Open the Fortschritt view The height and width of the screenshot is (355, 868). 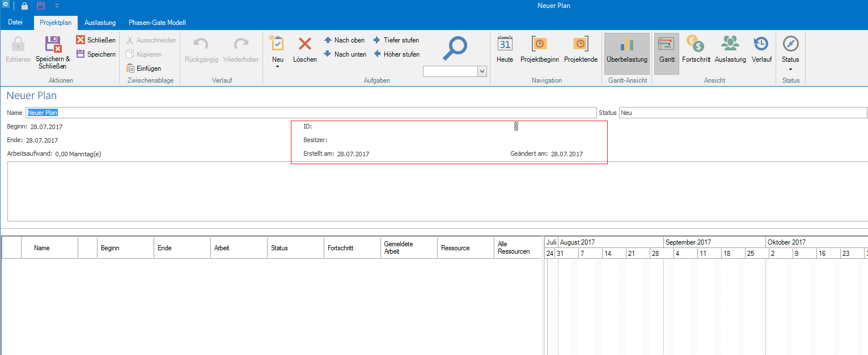pyautogui.click(x=696, y=44)
